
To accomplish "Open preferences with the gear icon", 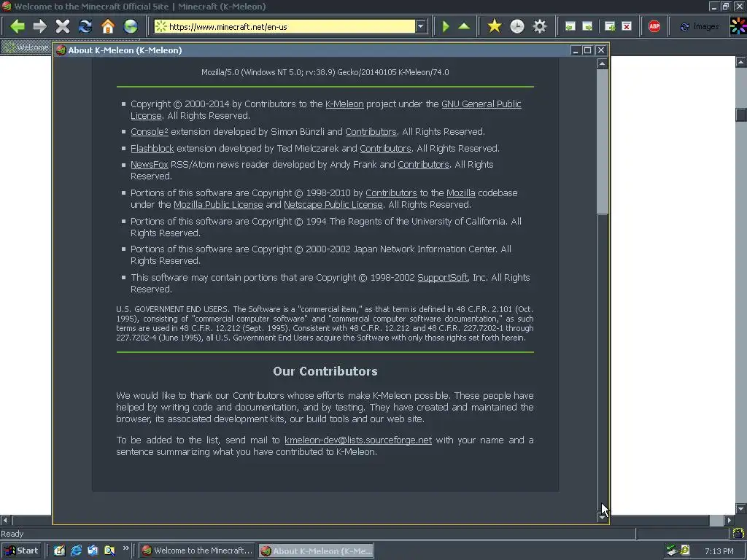I will coord(539,26).
